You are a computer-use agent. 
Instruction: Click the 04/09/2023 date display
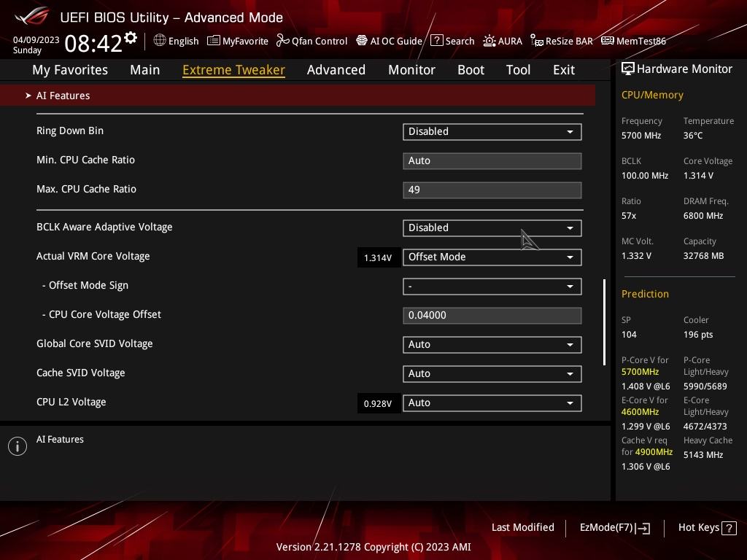(36, 40)
